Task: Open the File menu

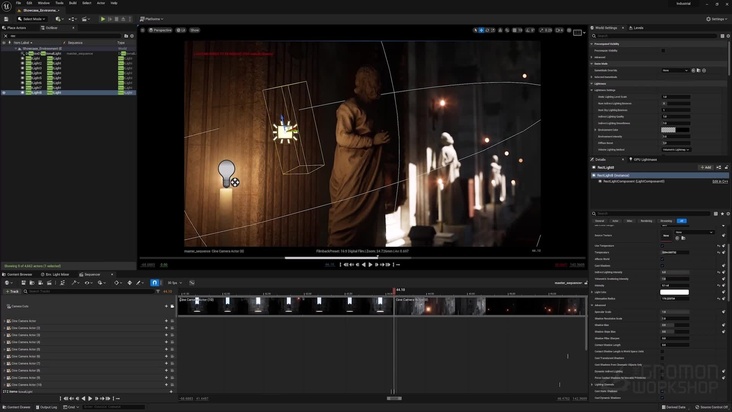Action: pos(18,3)
